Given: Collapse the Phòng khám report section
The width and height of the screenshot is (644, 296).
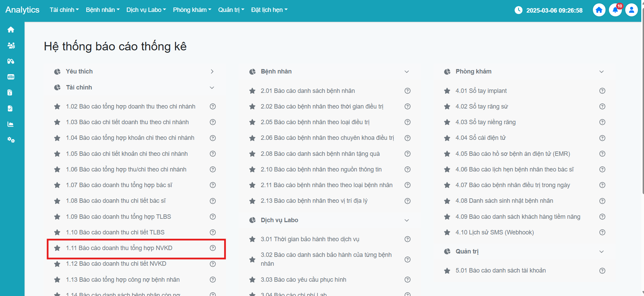Looking at the screenshot, I should pyautogui.click(x=601, y=71).
